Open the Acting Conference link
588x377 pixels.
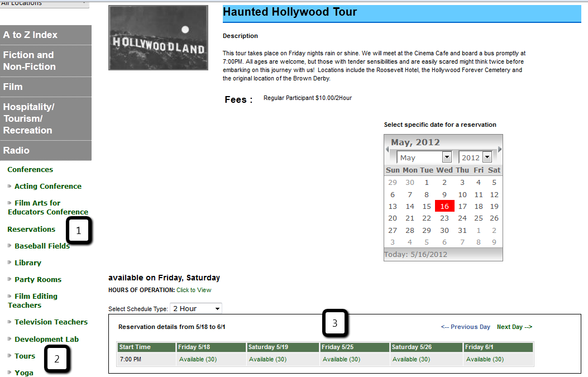point(47,186)
